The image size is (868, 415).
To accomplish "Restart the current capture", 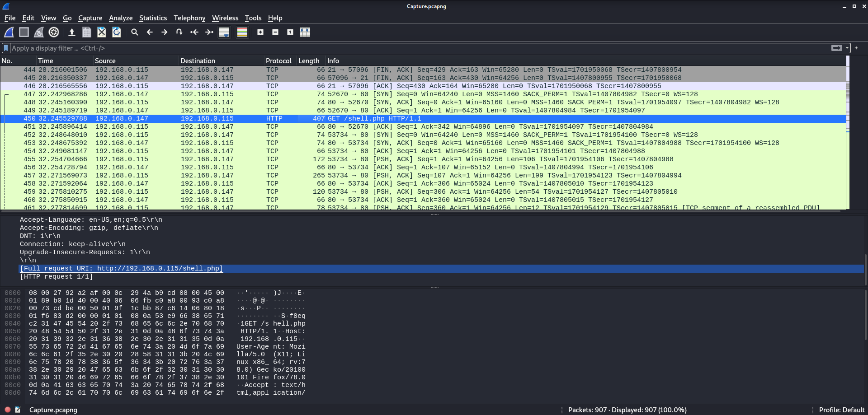I will tap(39, 32).
